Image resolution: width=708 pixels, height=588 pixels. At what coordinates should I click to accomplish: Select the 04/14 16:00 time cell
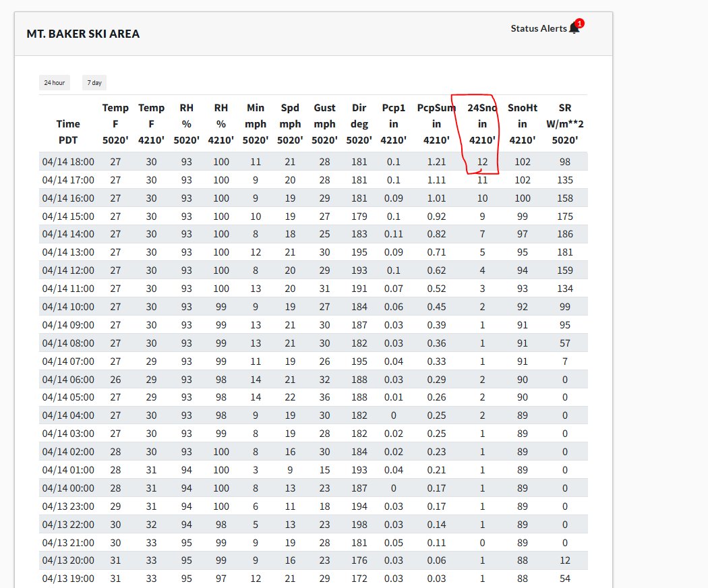pos(68,198)
